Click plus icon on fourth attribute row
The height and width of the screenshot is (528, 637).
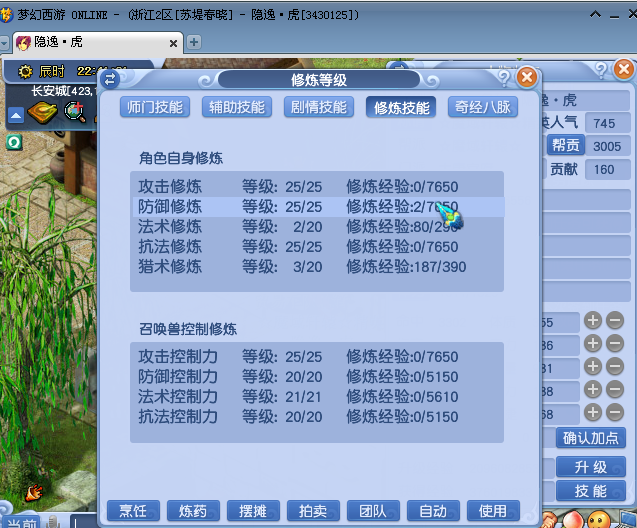tap(593, 389)
